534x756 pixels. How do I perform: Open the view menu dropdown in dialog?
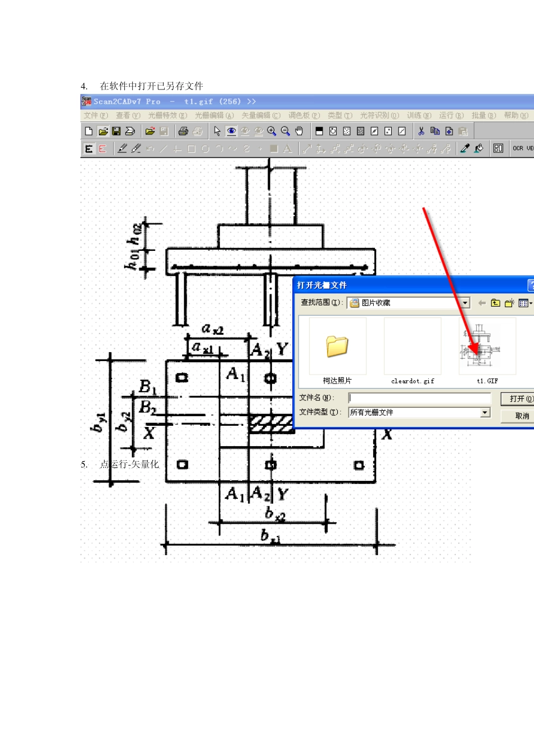(525, 303)
